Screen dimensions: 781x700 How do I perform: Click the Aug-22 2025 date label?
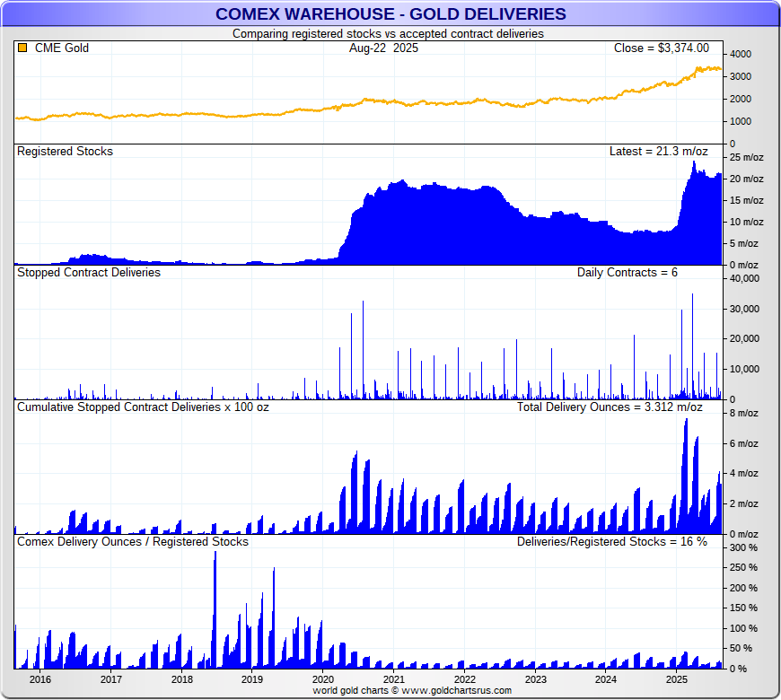point(383,48)
